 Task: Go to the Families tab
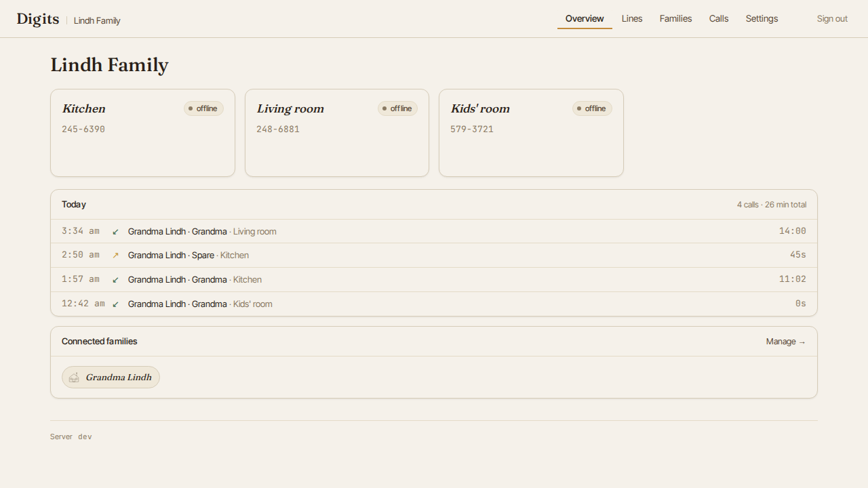676,19
